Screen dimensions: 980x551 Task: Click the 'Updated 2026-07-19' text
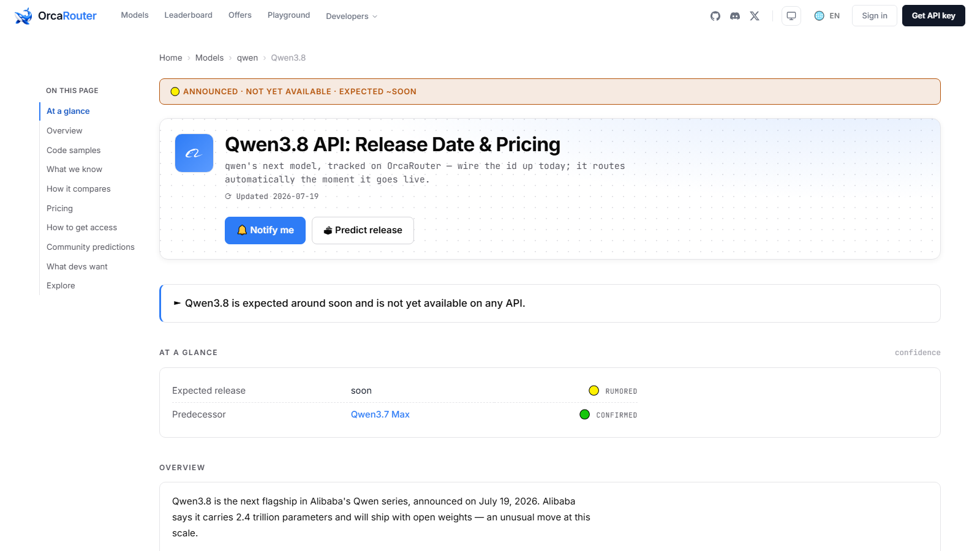coord(277,197)
